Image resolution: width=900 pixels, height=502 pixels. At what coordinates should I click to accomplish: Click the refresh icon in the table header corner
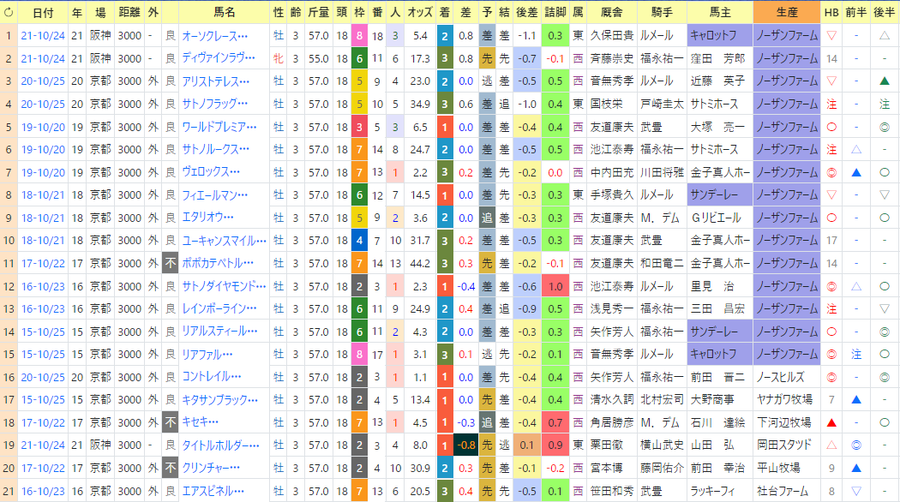(x=9, y=12)
